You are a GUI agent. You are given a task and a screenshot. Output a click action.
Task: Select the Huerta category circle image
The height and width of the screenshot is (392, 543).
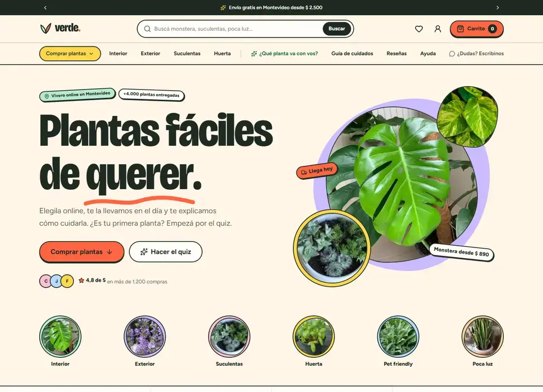point(313,336)
